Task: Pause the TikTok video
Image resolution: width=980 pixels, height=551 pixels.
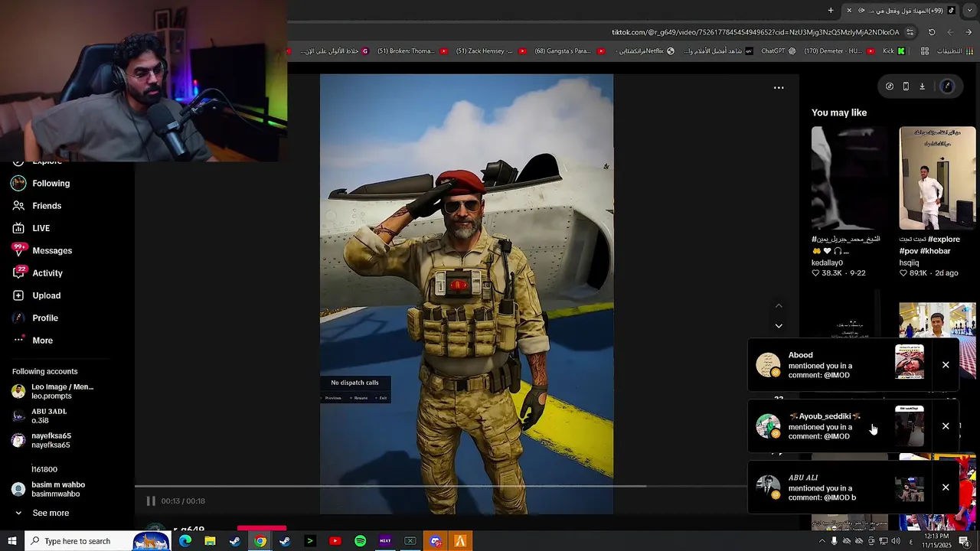Action: coord(151,501)
